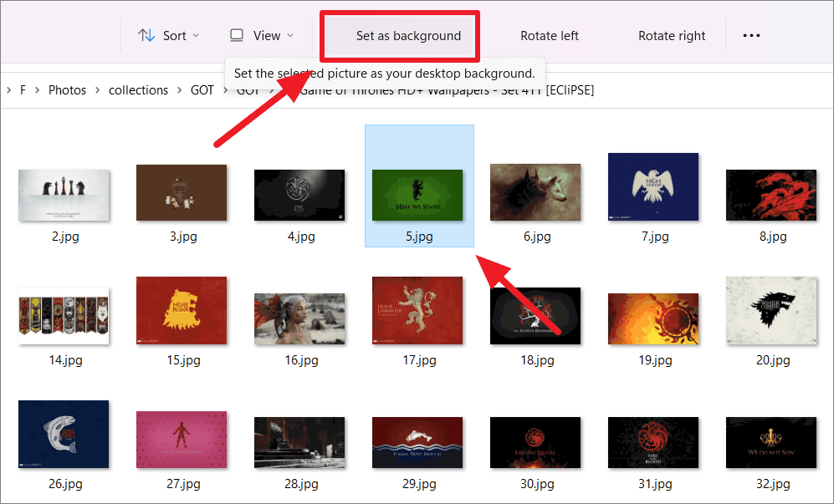
Task: Navigate to collections in the address path
Action: tap(138, 89)
